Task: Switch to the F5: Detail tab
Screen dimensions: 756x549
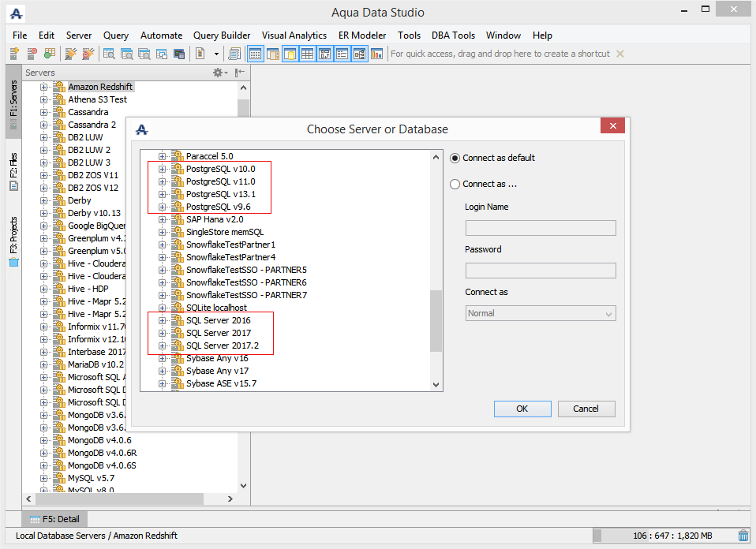Action: 54,519
